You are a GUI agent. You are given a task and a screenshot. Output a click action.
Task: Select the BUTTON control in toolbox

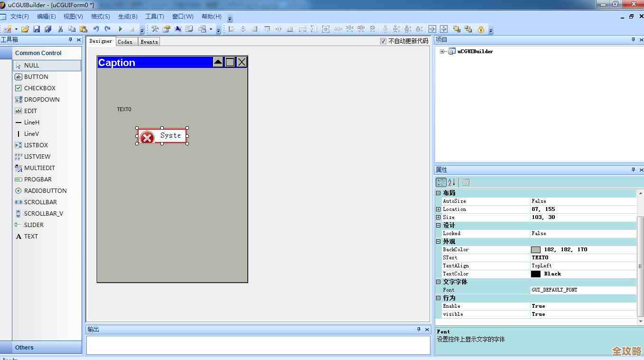coord(36,76)
